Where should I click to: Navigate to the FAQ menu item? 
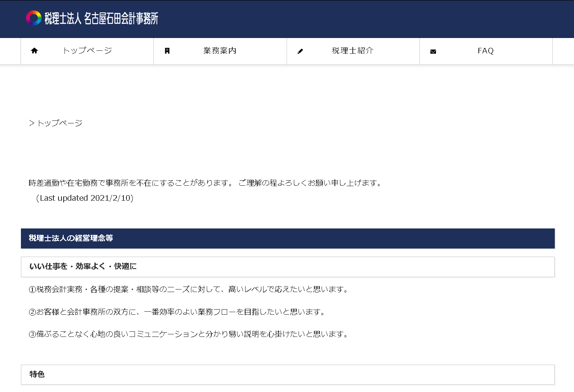point(485,50)
